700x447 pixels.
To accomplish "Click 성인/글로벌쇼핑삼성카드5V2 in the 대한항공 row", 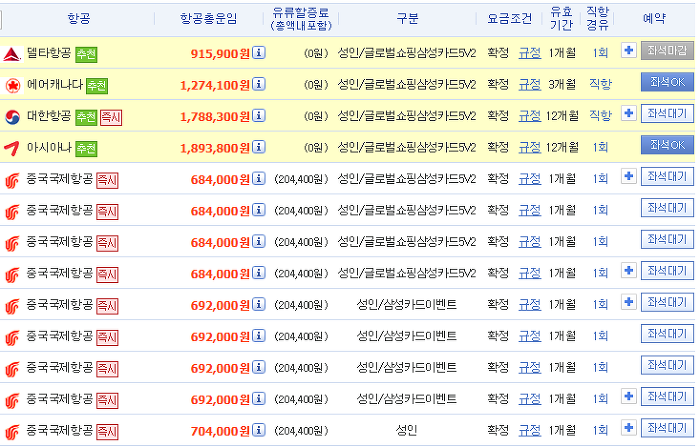I will (x=407, y=116).
